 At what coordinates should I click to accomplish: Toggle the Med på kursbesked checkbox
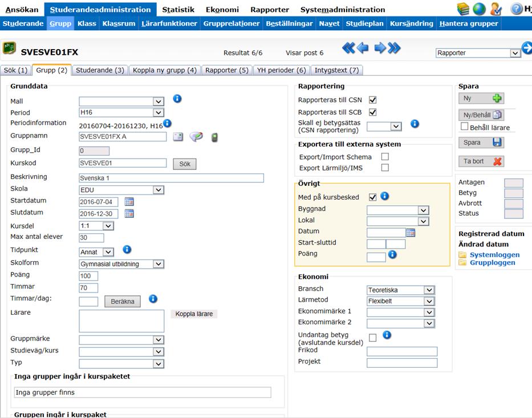[372, 197]
